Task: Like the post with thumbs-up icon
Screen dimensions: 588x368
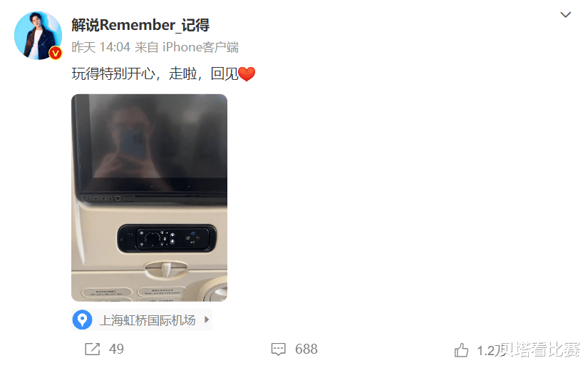Action: [461, 350]
